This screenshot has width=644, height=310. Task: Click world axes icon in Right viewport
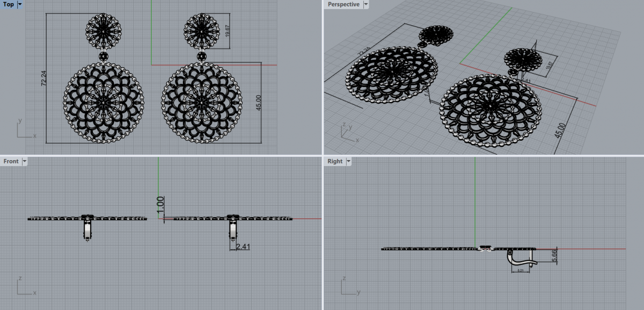coord(350,286)
